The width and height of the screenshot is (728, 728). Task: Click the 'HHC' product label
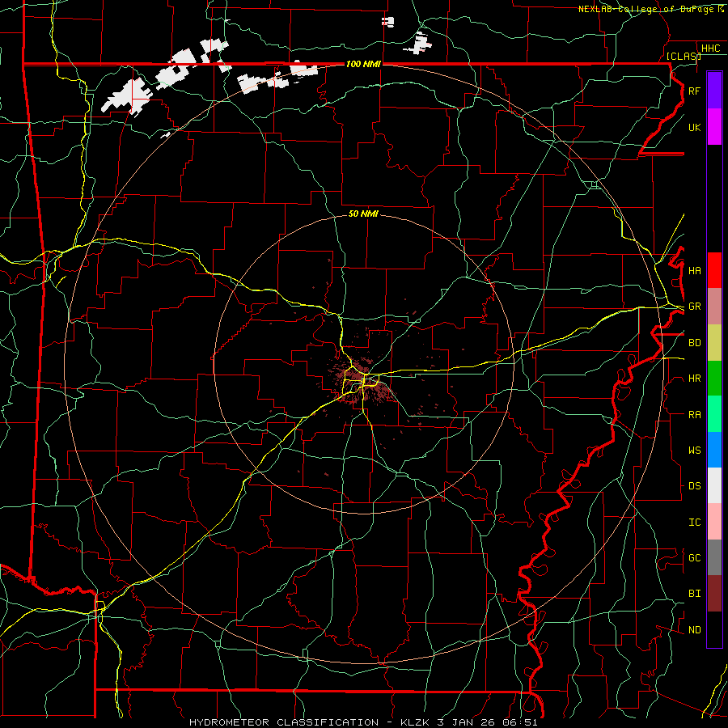711,49
